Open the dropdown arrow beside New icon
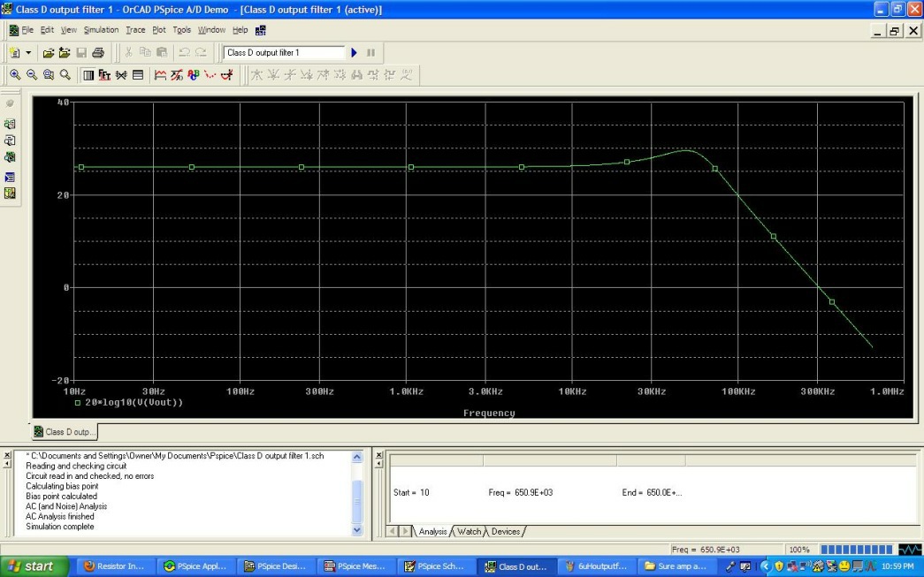Viewport: 924px width, 577px height. coord(28,53)
